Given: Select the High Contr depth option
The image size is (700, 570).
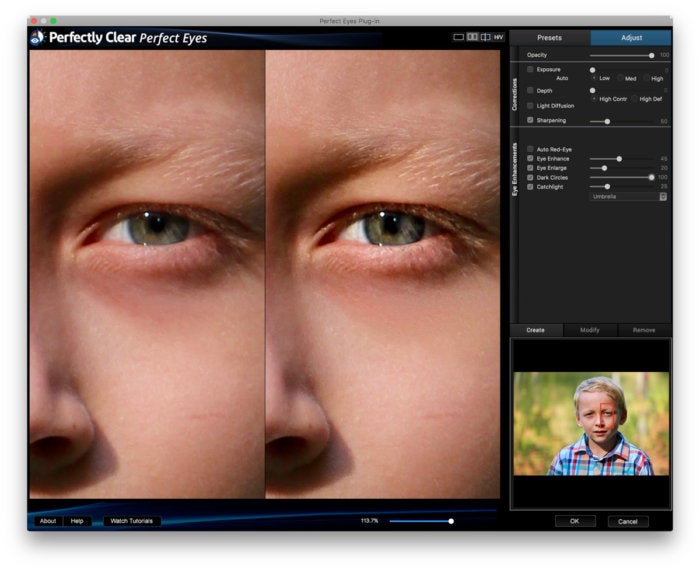Looking at the screenshot, I should tap(594, 99).
